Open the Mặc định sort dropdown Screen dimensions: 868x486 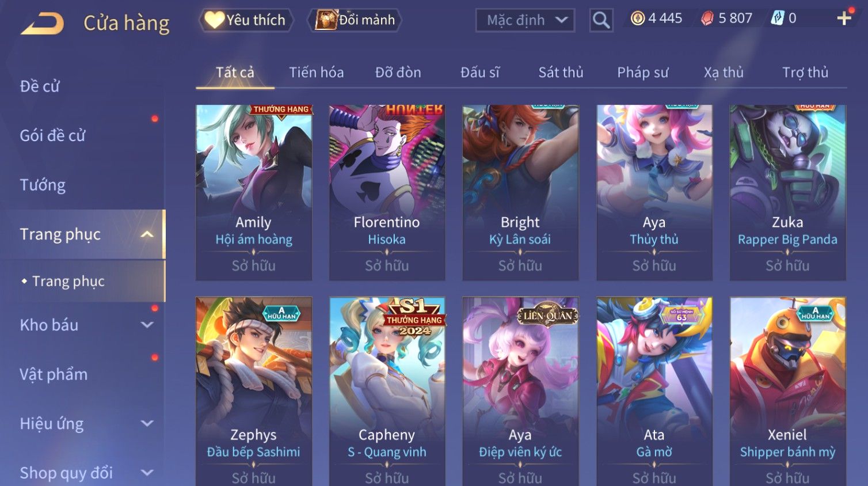tap(525, 20)
